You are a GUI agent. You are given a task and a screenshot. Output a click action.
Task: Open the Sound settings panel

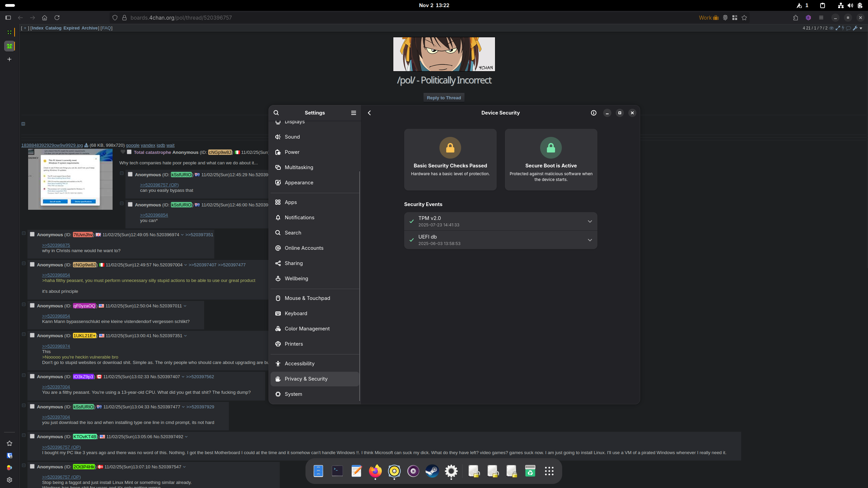[x=292, y=137]
